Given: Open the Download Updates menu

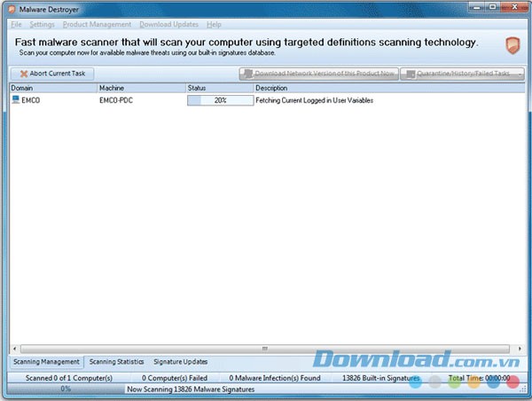Looking at the screenshot, I should tap(169, 25).
